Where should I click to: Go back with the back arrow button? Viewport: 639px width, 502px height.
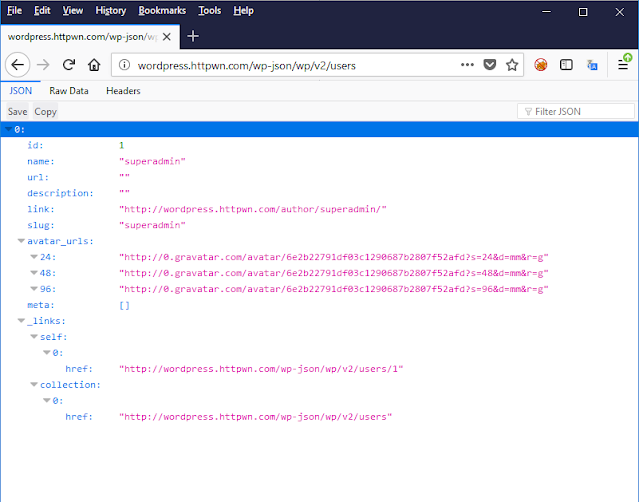[x=18, y=65]
